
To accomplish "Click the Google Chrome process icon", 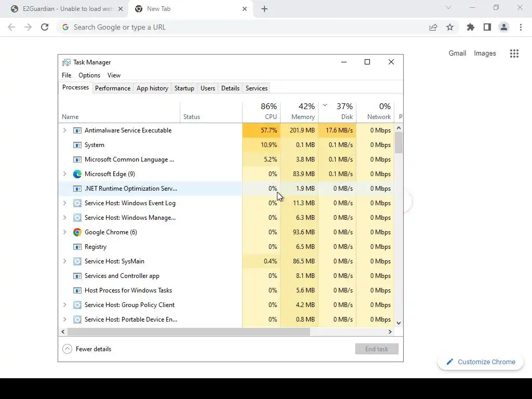I will 77,232.
